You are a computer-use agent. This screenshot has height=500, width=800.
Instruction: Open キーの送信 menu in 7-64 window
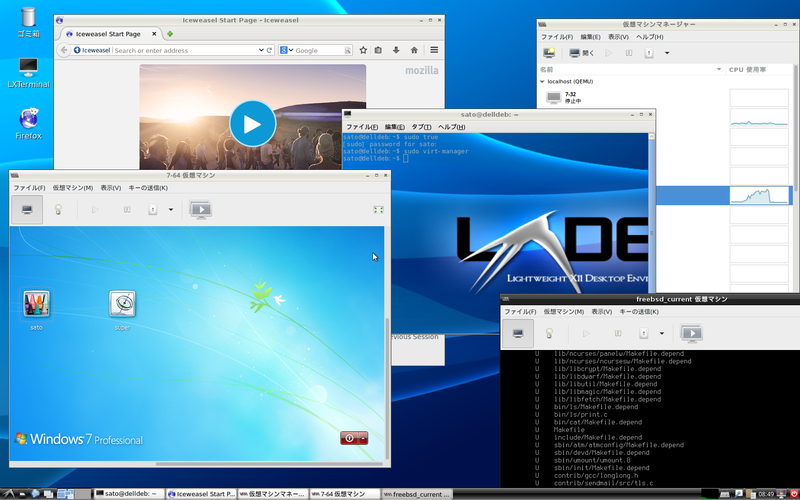point(148,188)
